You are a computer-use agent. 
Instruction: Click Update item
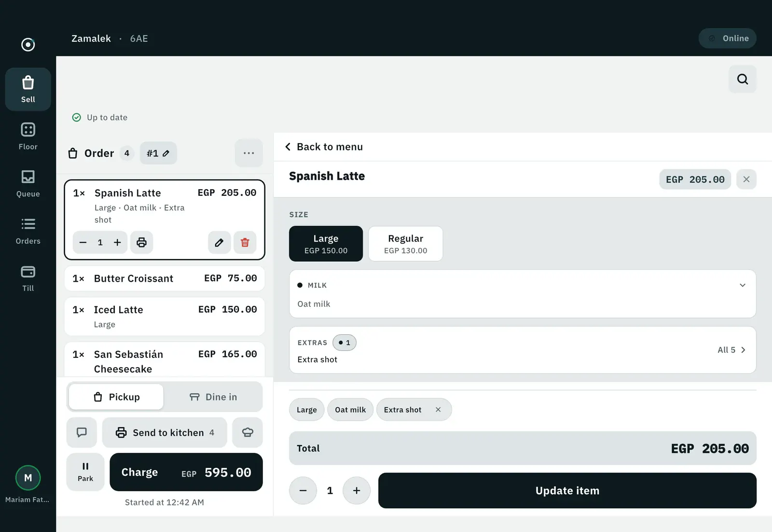coord(567,491)
